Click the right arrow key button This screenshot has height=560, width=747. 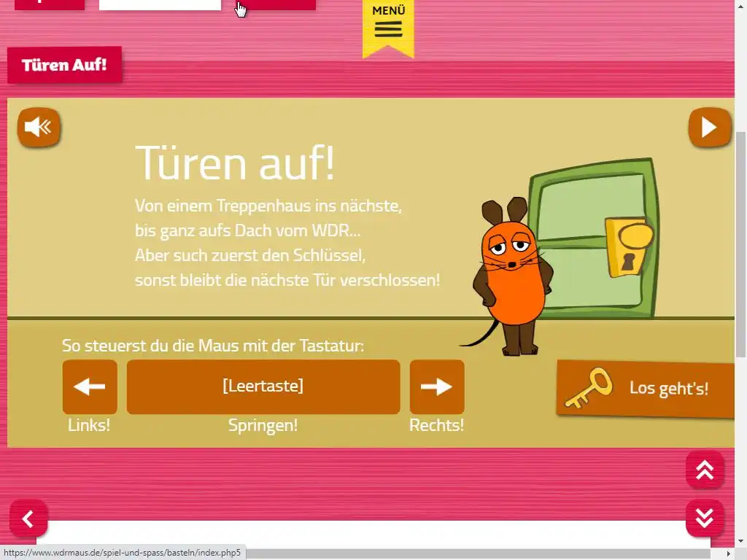437,386
